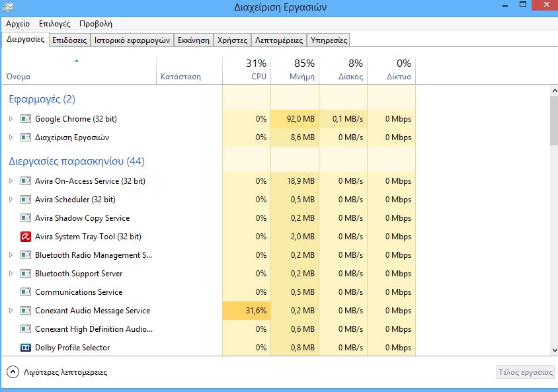The width and height of the screenshot is (558, 392).
Task: Sort processes by Δίσκος column
Action: click(343, 71)
